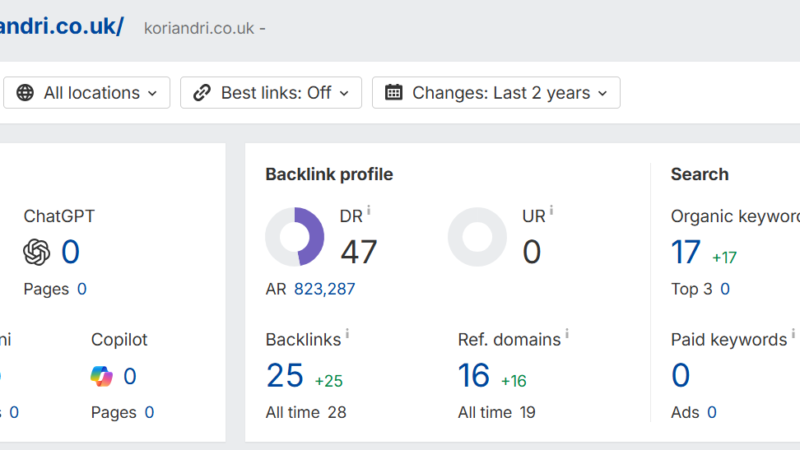Click the Paid keywords 0 value

coord(681,376)
